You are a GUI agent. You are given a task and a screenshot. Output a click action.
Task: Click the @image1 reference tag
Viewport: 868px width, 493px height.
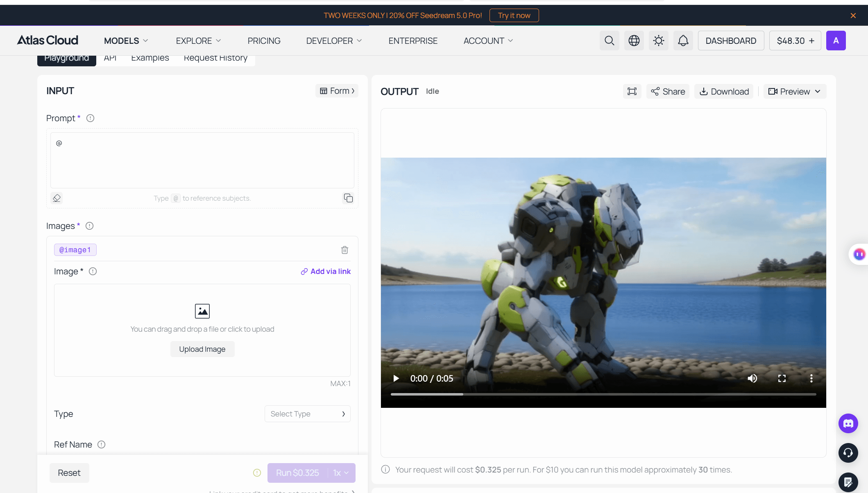pos(75,250)
